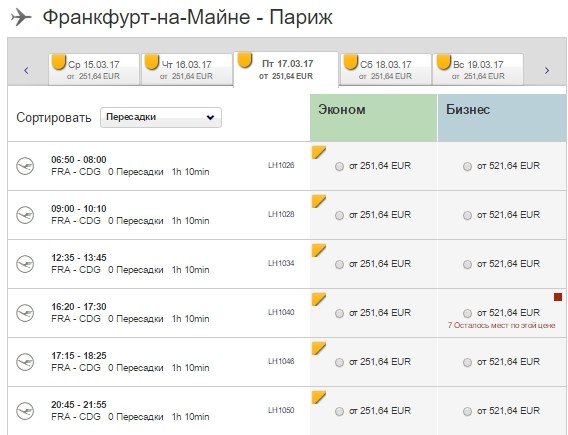Switch to Чт 16.03.17 date tab
This screenshot has height=435, width=568.
(187, 70)
